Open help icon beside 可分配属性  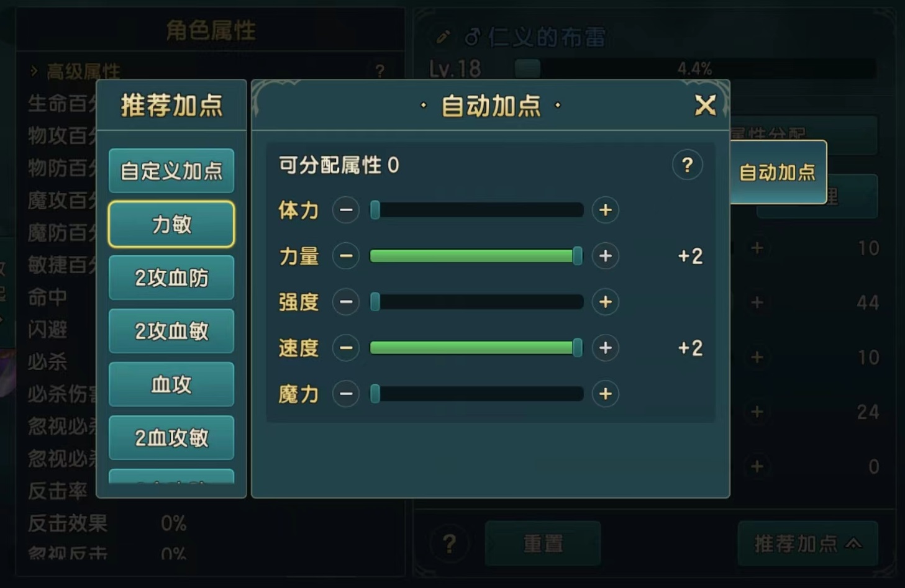click(x=687, y=165)
